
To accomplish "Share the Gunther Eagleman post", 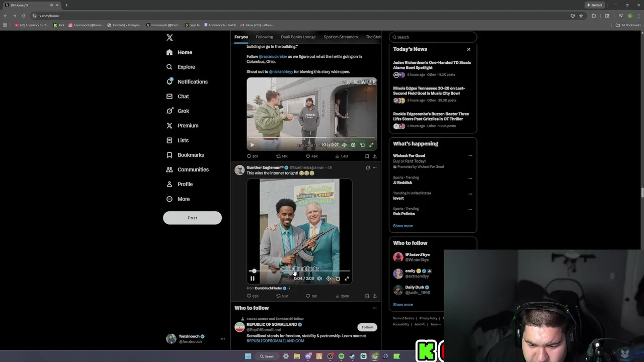I will (x=374, y=296).
